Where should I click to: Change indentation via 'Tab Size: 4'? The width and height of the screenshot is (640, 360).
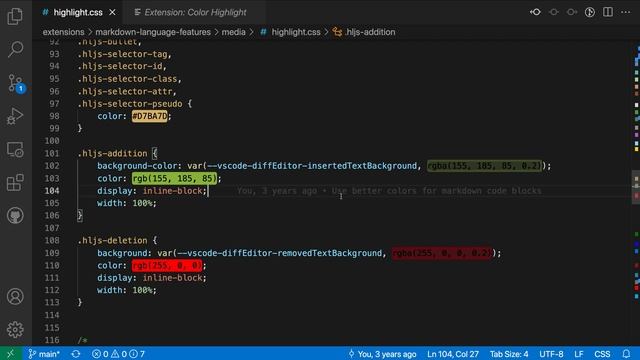(509, 353)
